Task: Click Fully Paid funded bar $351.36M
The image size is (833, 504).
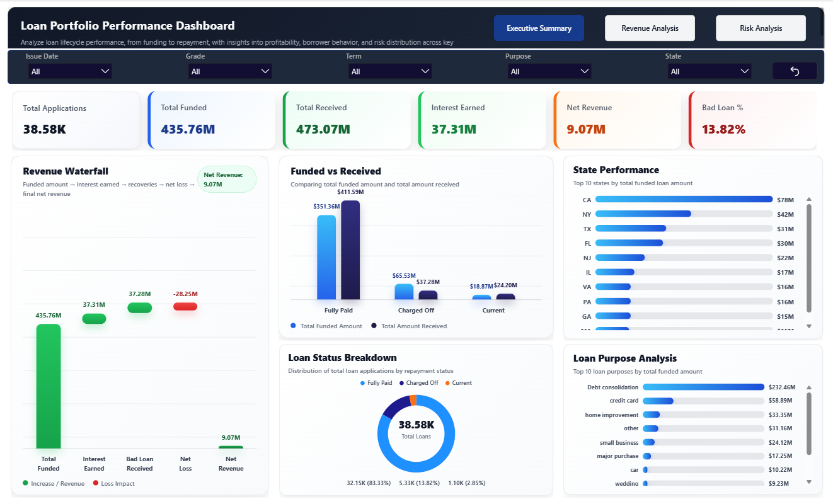Action: pos(326,257)
